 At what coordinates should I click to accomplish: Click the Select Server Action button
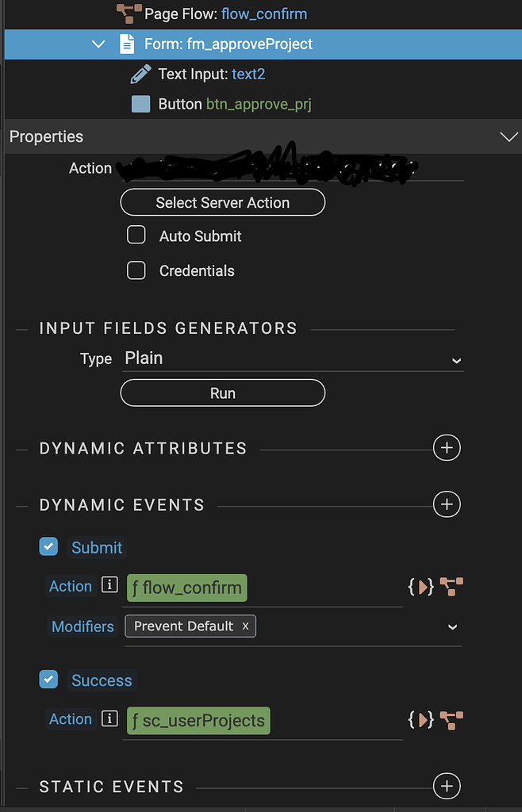point(222,202)
